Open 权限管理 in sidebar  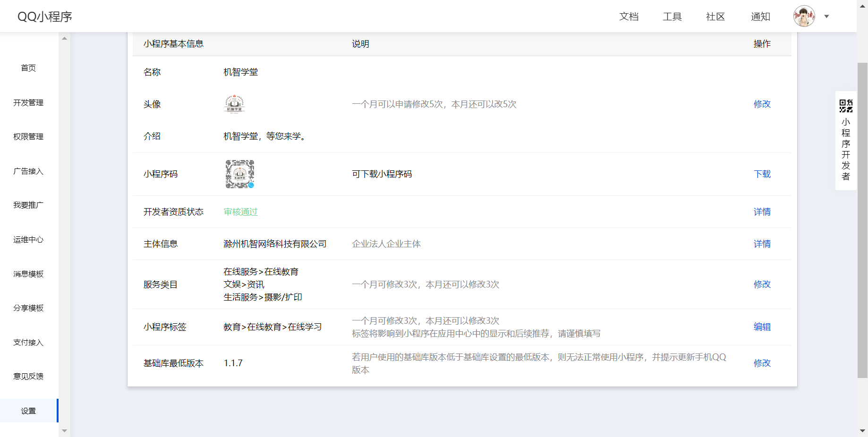point(28,136)
